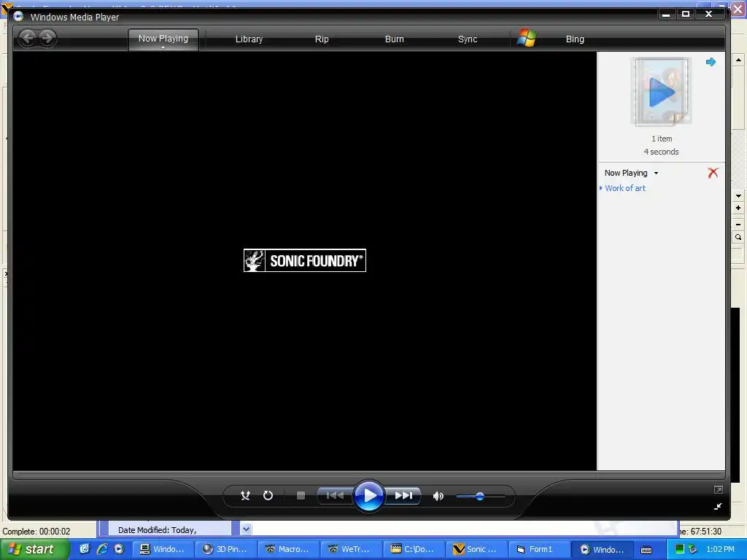
Task: Click the minus zoom button in the background window
Action: [738, 225]
